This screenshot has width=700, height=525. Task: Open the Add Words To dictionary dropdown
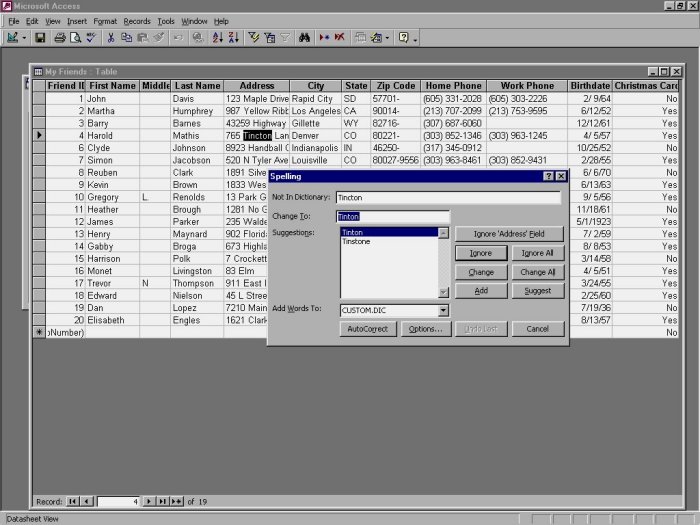pos(443,310)
